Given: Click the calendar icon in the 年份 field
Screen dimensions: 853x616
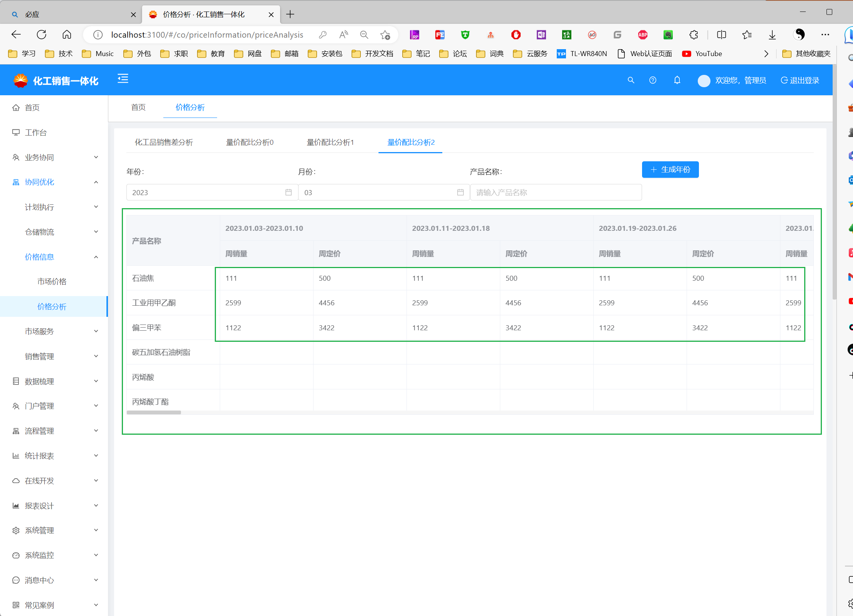Looking at the screenshot, I should click(x=289, y=192).
